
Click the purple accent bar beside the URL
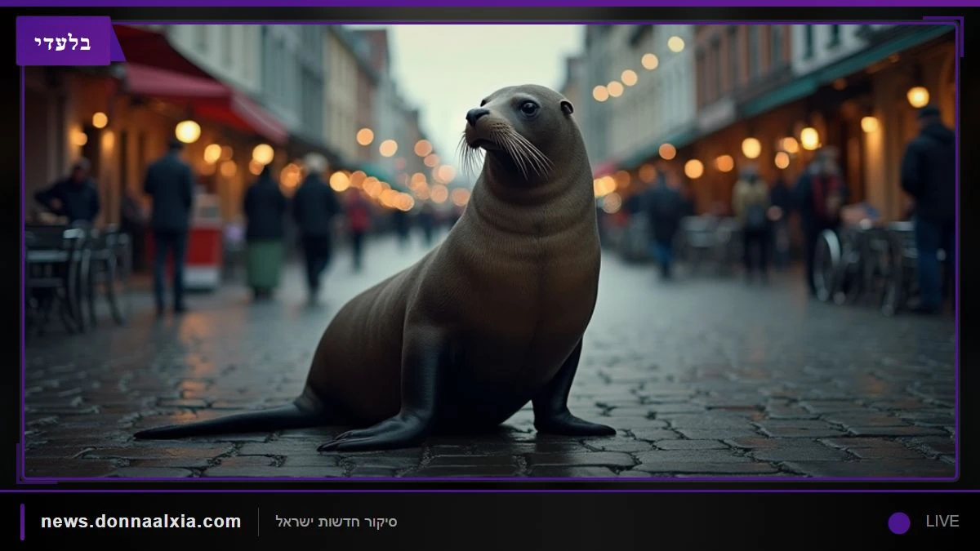[23, 522]
